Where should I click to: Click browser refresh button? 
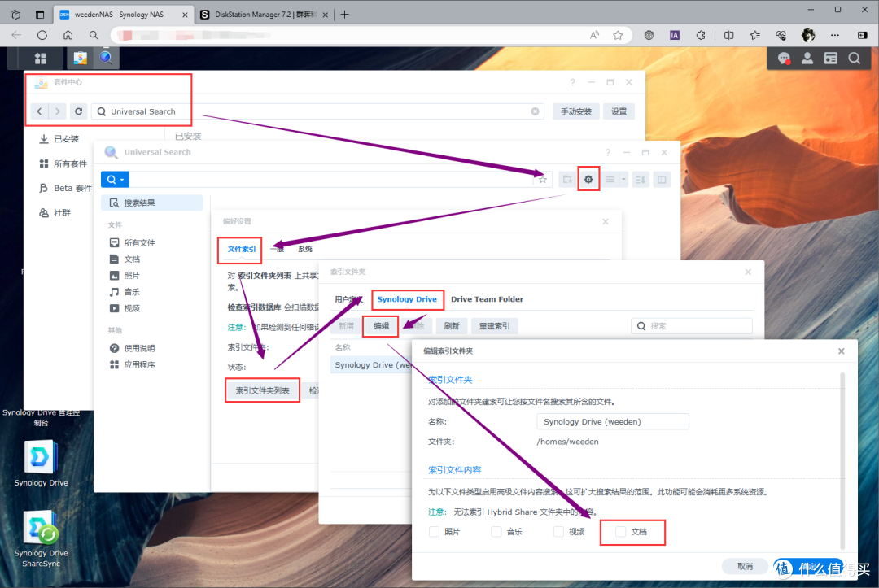pos(42,35)
